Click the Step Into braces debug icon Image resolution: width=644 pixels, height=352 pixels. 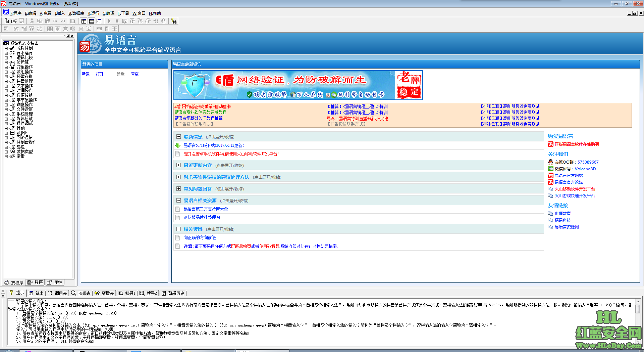tap(140, 21)
